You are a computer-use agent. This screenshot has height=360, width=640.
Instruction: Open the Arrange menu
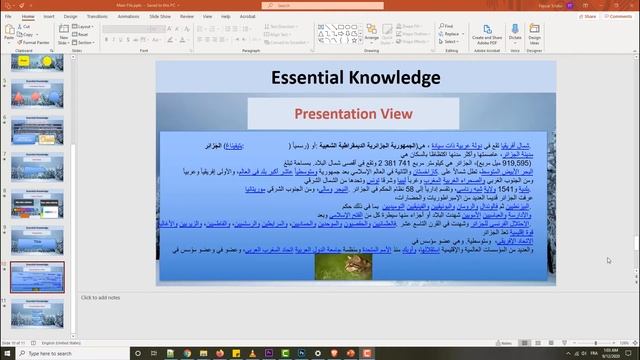coord(371,33)
